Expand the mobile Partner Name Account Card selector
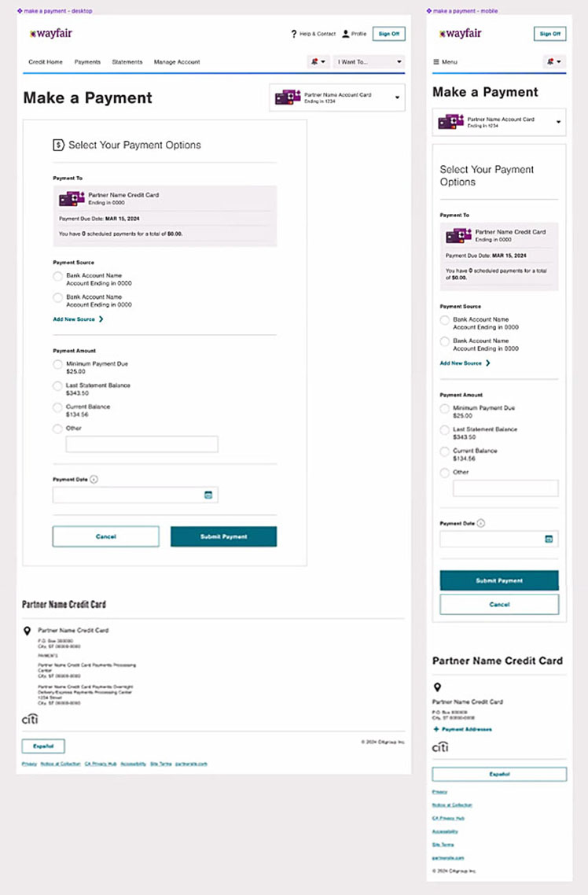The height and width of the screenshot is (895, 588). [x=559, y=122]
